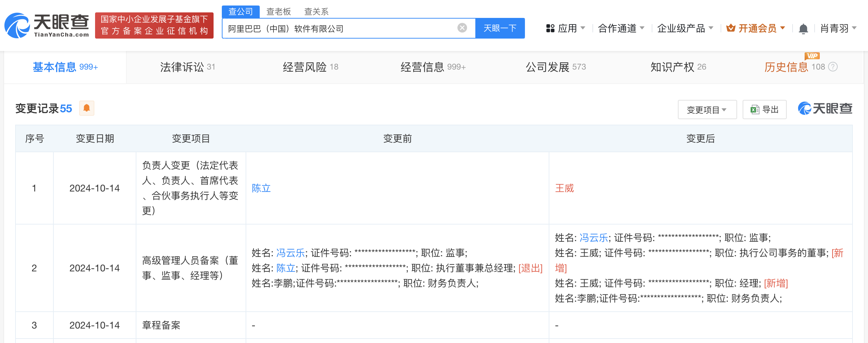Click the apps grid icon next to 应用
The height and width of the screenshot is (343, 868).
coord(550,28)
